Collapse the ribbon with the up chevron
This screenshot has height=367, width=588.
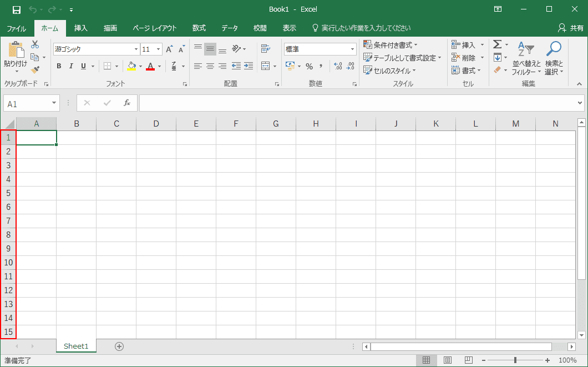tap(579, 84)
